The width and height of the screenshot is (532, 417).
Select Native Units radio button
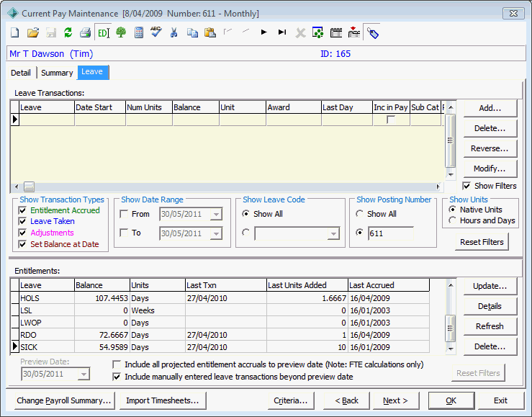tap(452, 210)
